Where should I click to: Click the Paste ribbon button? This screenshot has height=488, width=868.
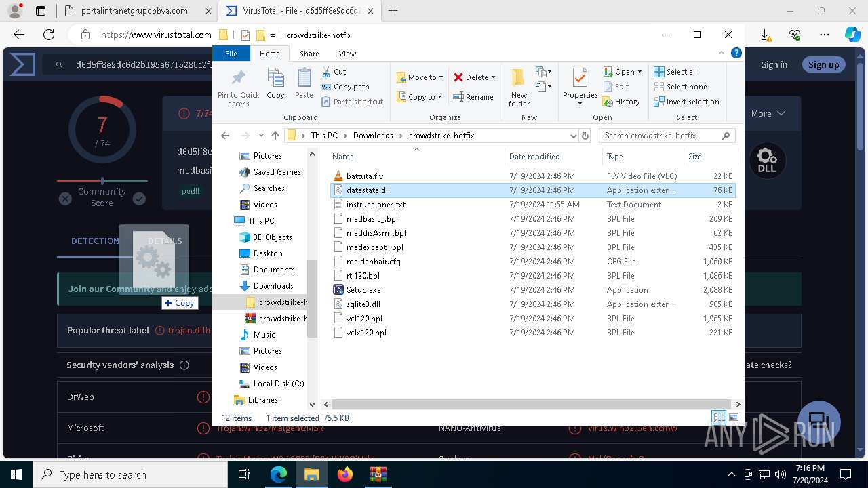coord(304,85)
